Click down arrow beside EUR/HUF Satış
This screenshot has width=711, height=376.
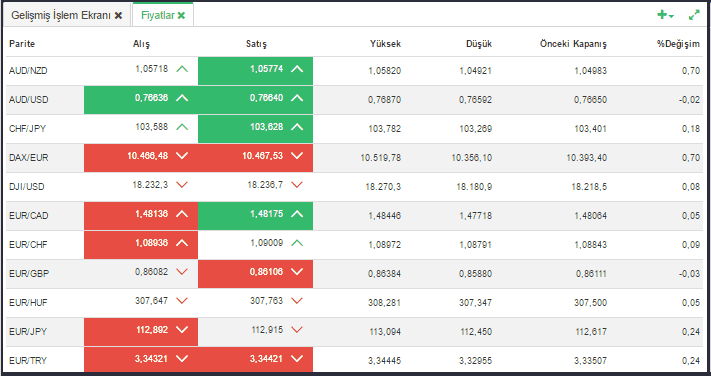[297, 301]
